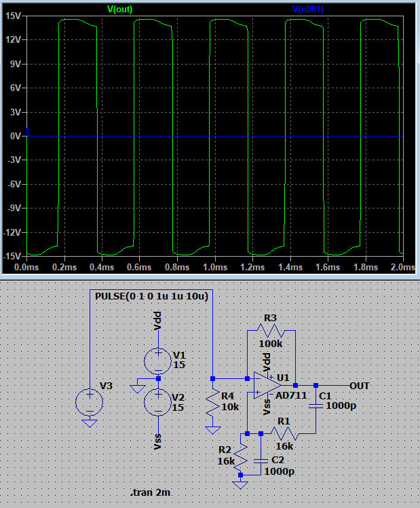Click the OUT net label
Viewport: 420px width, 508px height.
point(359,386)
